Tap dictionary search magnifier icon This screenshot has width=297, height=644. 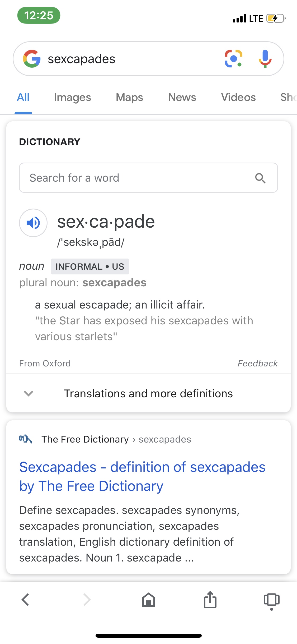(x=260, y=178)
